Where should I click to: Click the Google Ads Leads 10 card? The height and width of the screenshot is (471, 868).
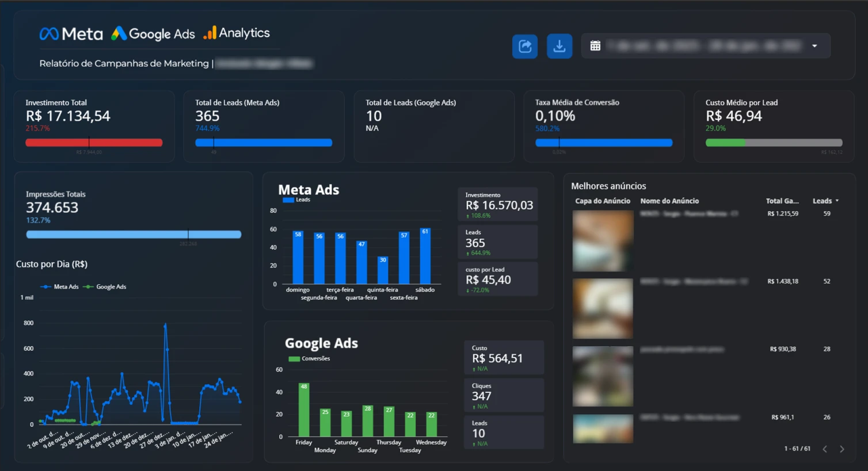point(504,432)
